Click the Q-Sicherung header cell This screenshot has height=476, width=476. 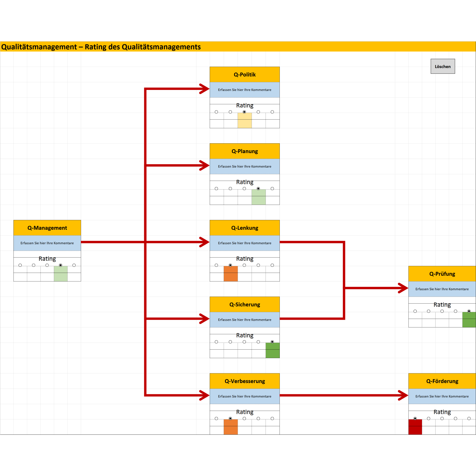(x=245, y=305)
